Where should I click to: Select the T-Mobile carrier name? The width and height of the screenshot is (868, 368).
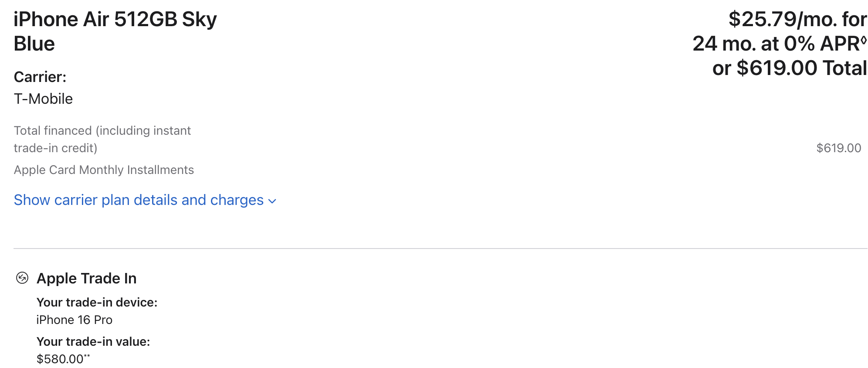(43, 99)
